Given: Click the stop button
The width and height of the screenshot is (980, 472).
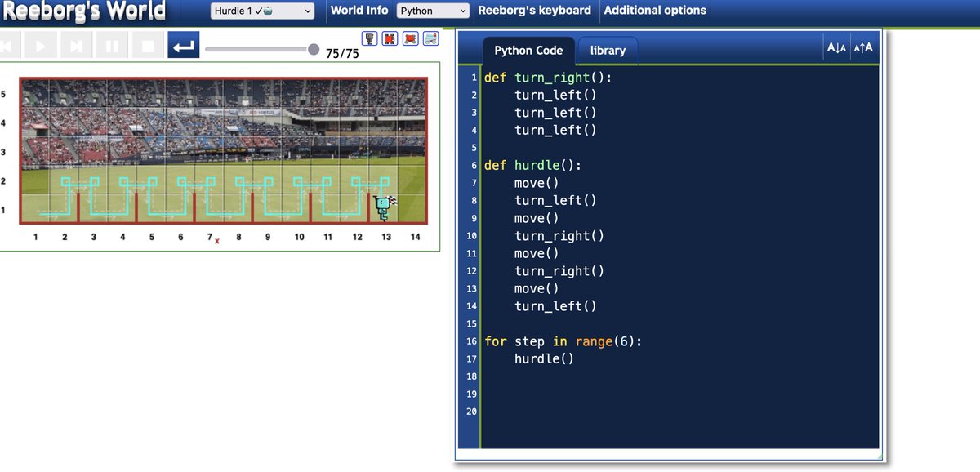Looking at the screenshot, I should point(148,45).
